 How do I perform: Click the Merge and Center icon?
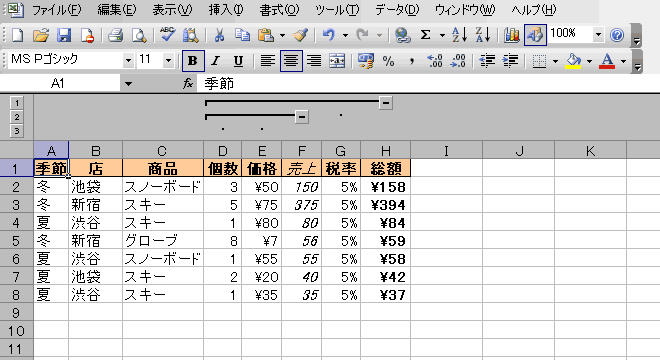[x=337, y=61]
